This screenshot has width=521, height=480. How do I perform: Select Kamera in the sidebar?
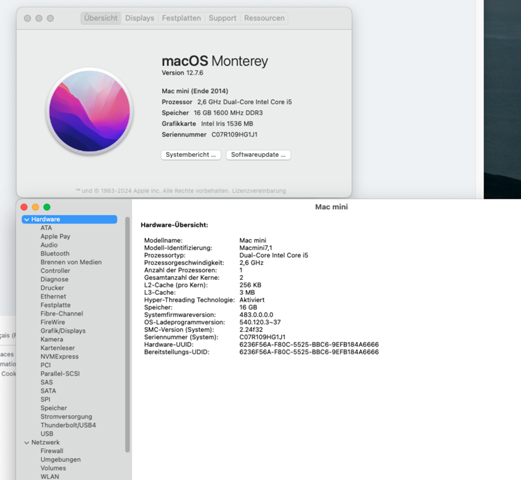pos(52,339)
